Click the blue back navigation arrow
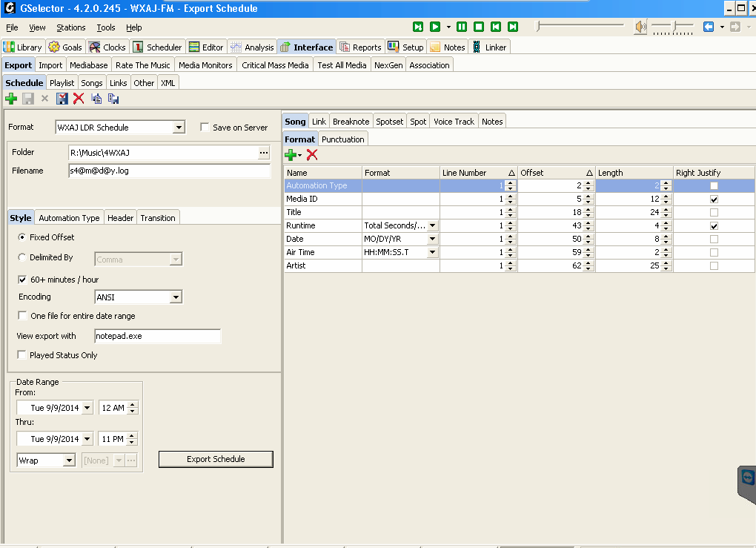This screenshot has width=756, height=548. point(709,27)
